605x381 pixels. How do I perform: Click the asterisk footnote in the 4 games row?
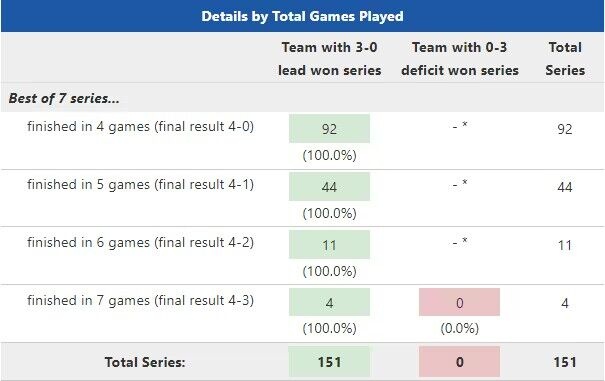click(x=465, y=124)
